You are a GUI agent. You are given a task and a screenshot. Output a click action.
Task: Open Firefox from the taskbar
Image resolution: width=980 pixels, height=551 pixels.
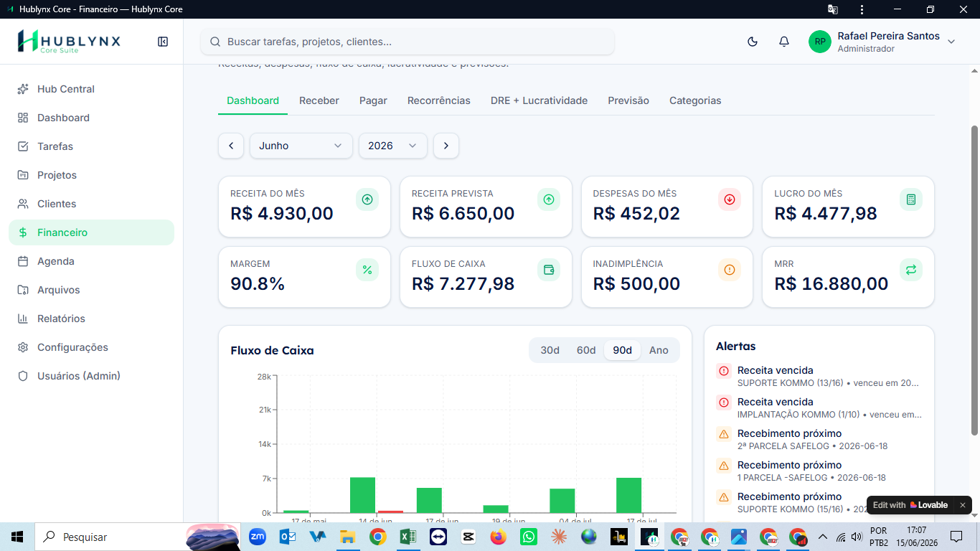(x=499, y=537)
